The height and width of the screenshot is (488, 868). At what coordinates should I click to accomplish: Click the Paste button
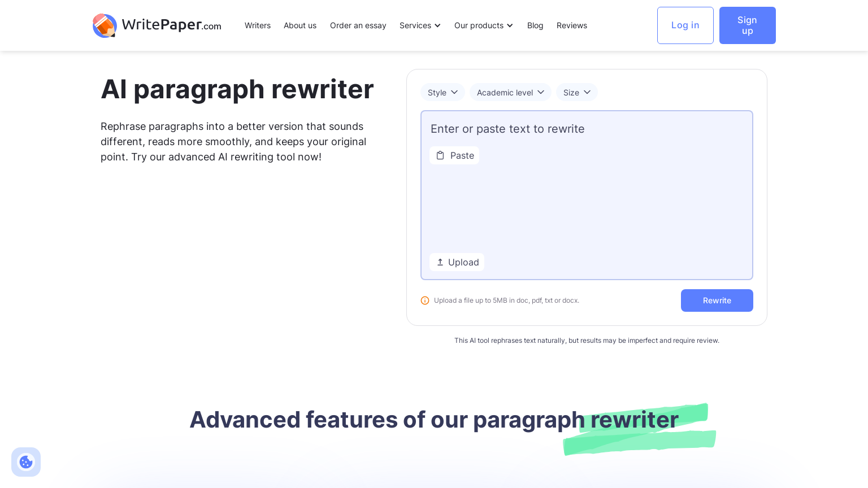pyautogui.click(x=454, y=155)
